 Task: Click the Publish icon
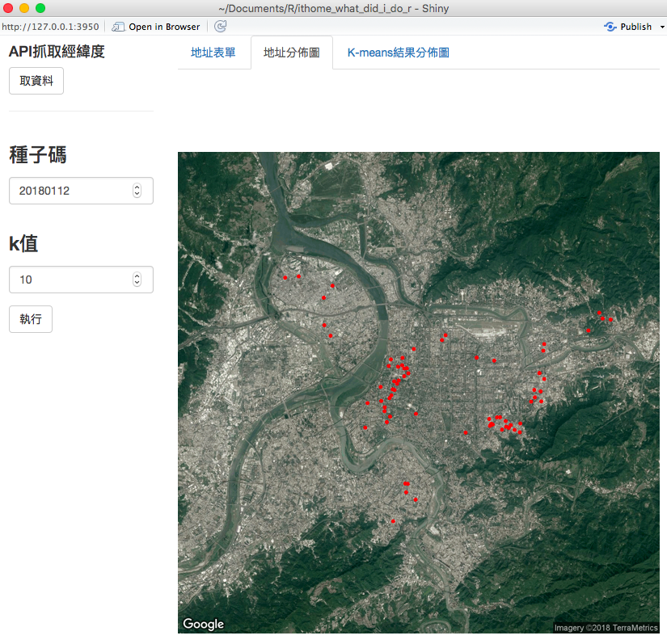coord(610,27)
